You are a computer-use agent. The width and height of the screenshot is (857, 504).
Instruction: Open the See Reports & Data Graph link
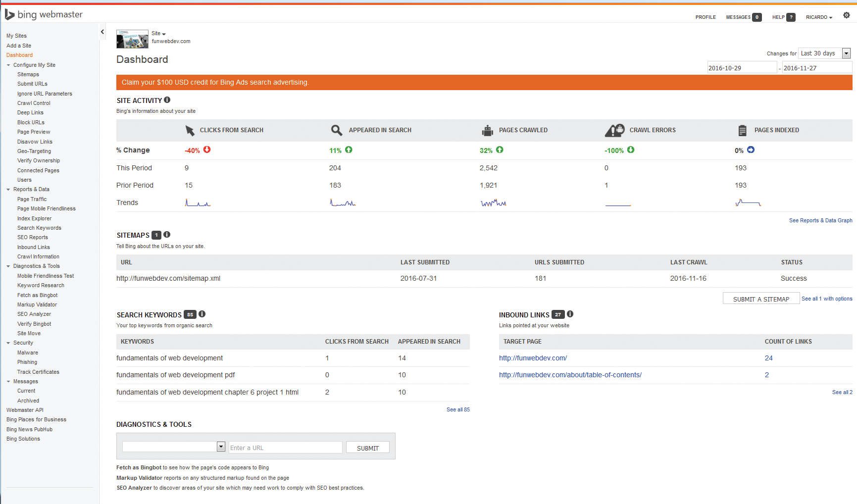click(x=820, y=220)
